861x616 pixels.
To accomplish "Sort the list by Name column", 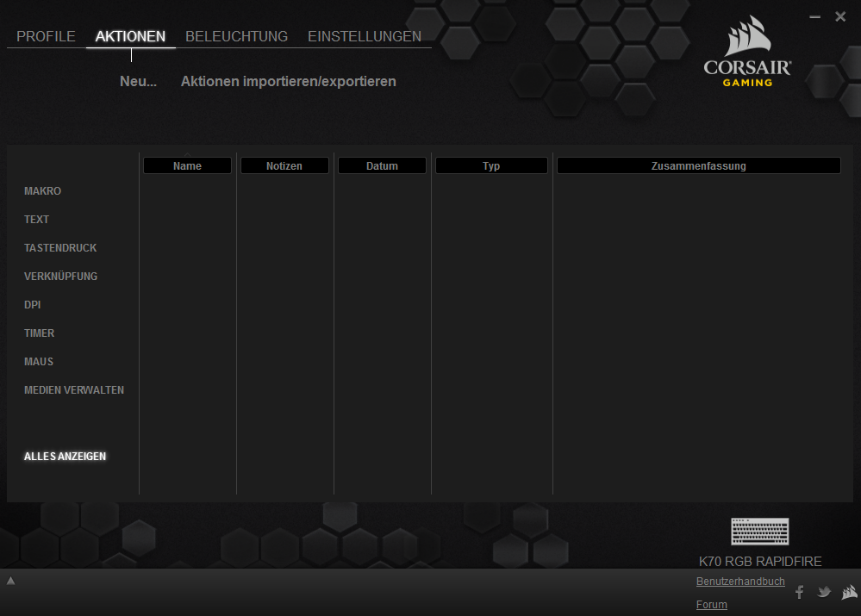I will click(x=187, y=166).
